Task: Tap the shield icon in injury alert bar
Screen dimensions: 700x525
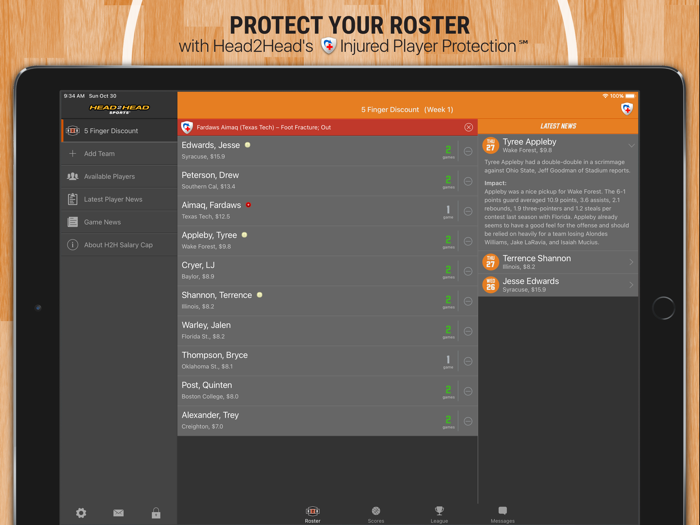Action: (x=187, y=127)
